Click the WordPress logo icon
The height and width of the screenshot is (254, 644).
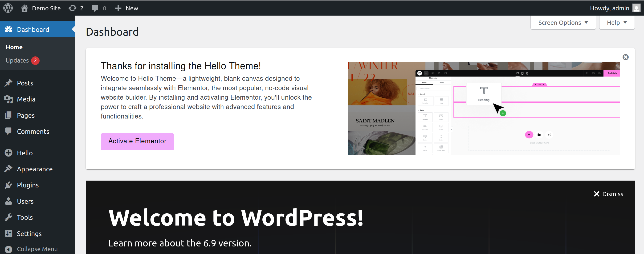point(8,8)
